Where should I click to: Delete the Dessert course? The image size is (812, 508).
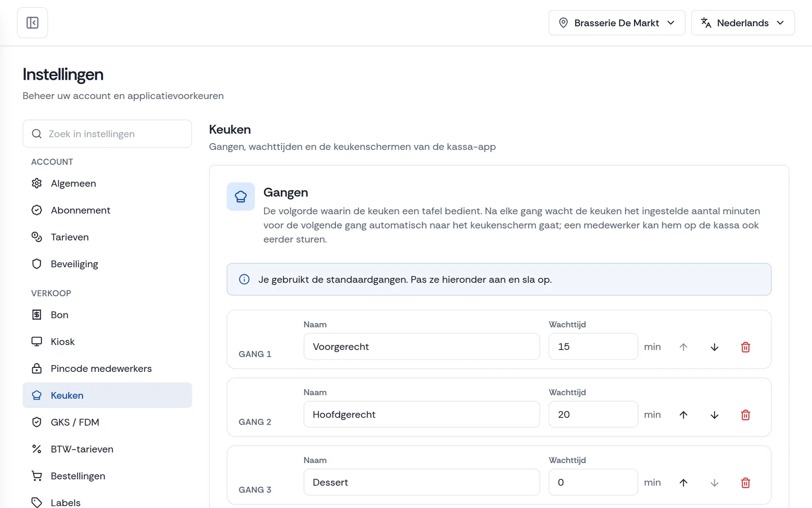coord(746,483)
